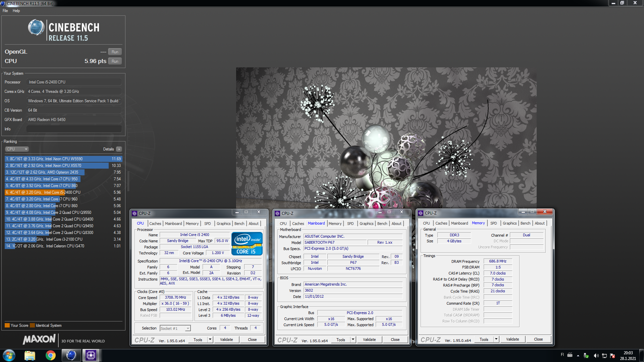Open the volume speaker tray icon
Image resolution: width=644 pixels, height=362 pixels.
pyautogui.click(x=596, y=356)
